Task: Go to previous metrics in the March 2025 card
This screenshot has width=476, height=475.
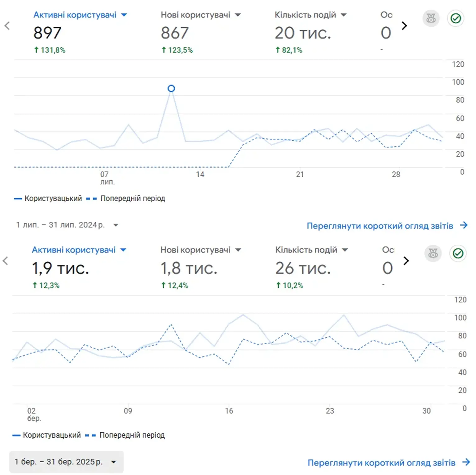Action: tap(5, 261)
